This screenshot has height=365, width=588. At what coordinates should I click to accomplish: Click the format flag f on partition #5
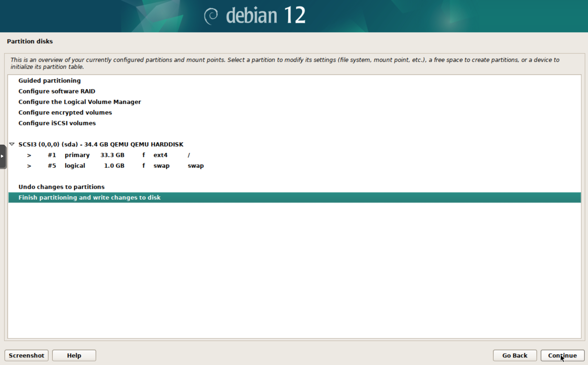click(144, 166)
